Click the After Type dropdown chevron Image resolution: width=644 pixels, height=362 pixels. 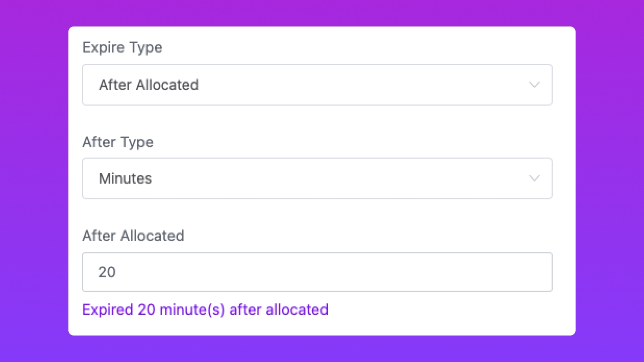click(x=534, y=178)
